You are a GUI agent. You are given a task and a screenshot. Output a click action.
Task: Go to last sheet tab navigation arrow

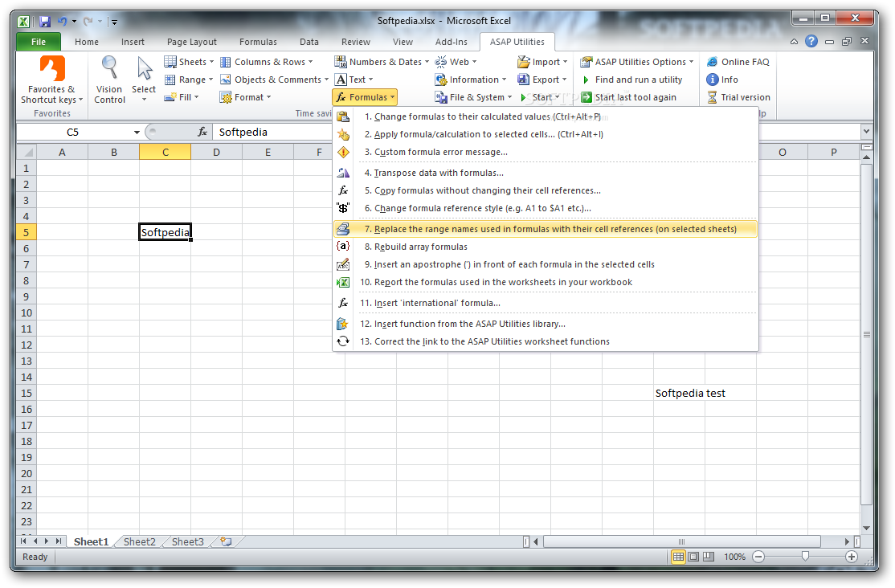58,541
